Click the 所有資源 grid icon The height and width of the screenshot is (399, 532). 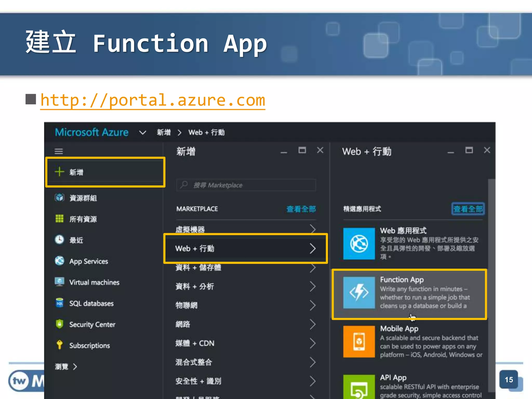tap(59, 219)
